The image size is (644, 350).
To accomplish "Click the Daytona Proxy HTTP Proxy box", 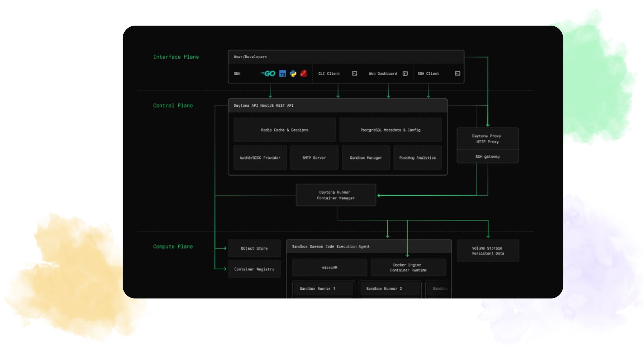I will pyautogui.click(x=487, y=139).
